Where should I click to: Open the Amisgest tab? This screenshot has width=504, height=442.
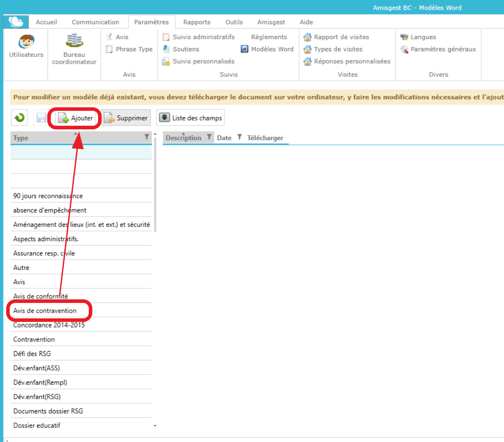click(271, 22)
